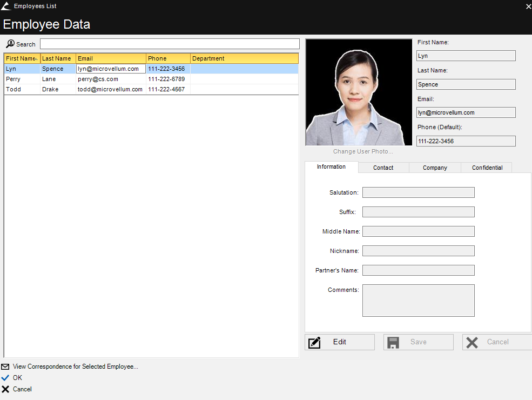532x400 pixels.
Task: Open View Correspondence for Selected Employee
Action: (75, 366)
